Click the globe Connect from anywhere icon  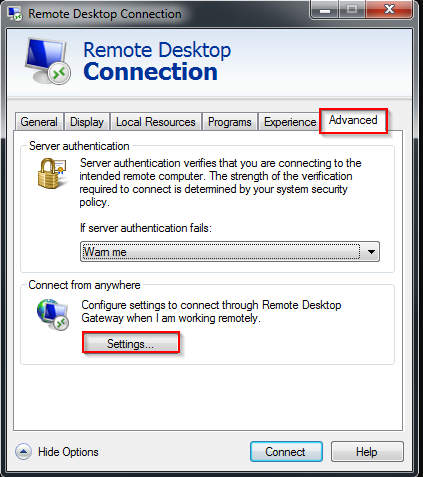(53, 314)
